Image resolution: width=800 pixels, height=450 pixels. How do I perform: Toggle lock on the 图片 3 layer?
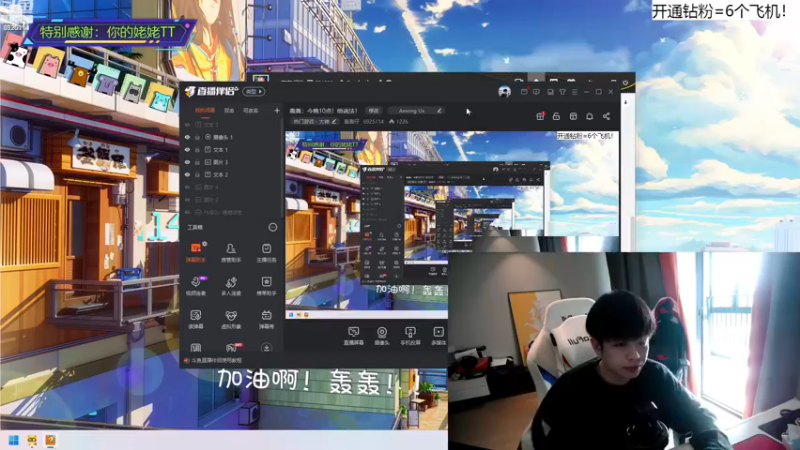[x=197, y=162]
